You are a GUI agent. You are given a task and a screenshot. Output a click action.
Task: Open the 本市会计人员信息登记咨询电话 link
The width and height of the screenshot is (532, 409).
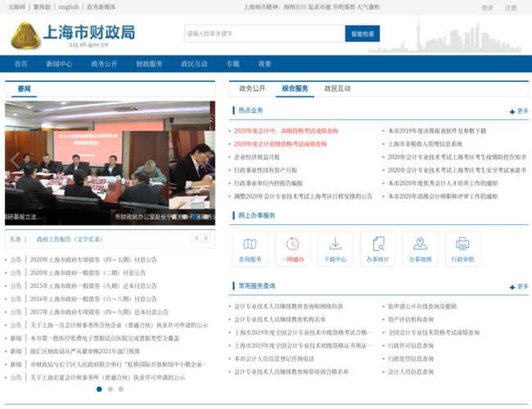tap(274, 359)
